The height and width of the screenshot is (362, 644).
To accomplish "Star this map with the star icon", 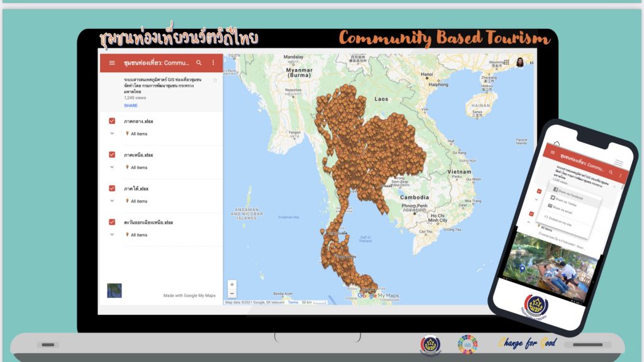I will point(215,80).
